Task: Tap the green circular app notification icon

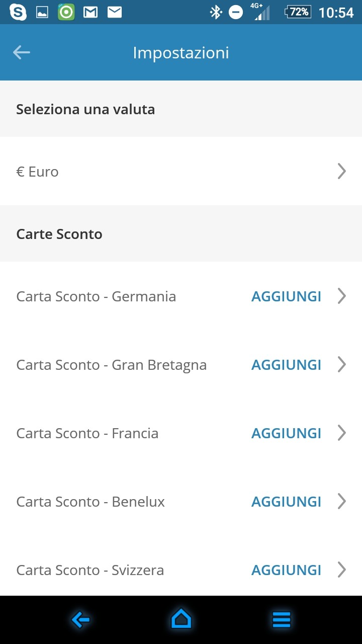Action: pos(66,12)
